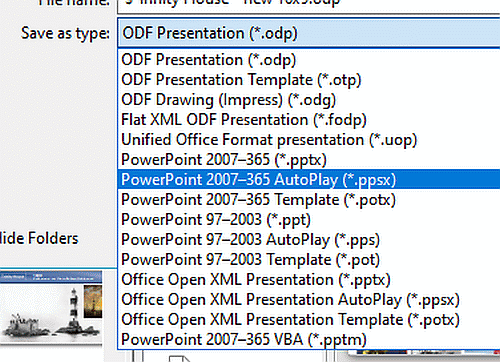This screenshot has height=362, width=500.
Task: Select PowerPoint 2007–365 (*.pptx) format
Action: click(309, 160)
